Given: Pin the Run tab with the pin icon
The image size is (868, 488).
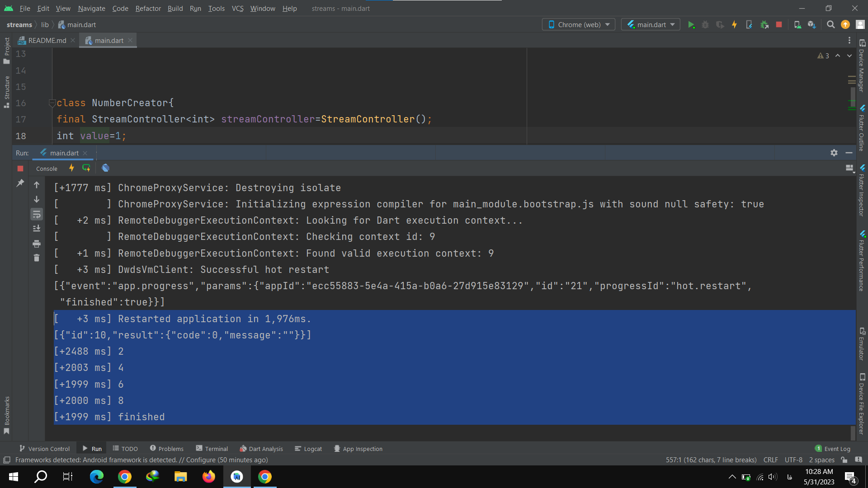Looking at the screenshot, I should pyautogui.click(x=20, y=183).
